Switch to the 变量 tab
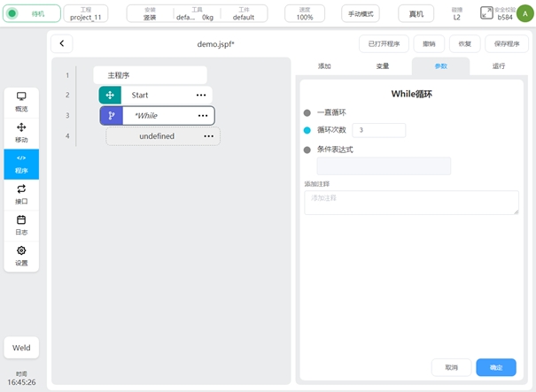 click(x=383, y=66)
